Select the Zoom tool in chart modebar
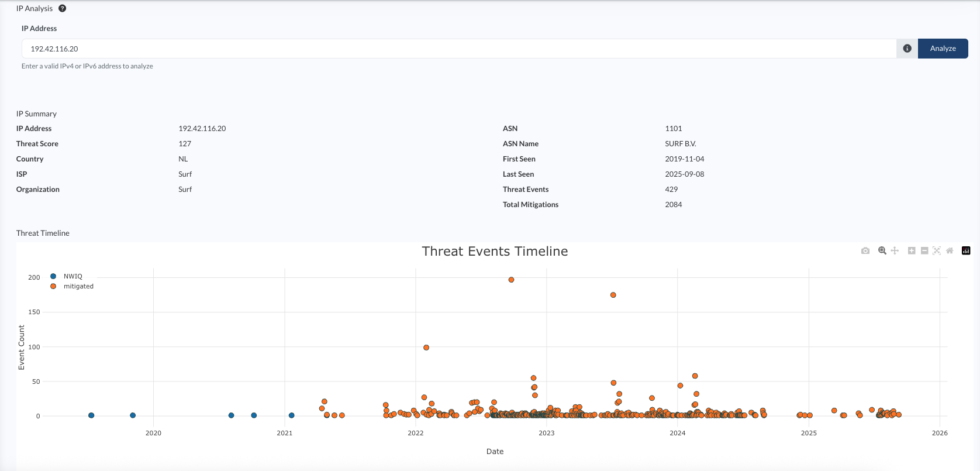This screenshot has height=471, width=980. (x=882, y=250)
